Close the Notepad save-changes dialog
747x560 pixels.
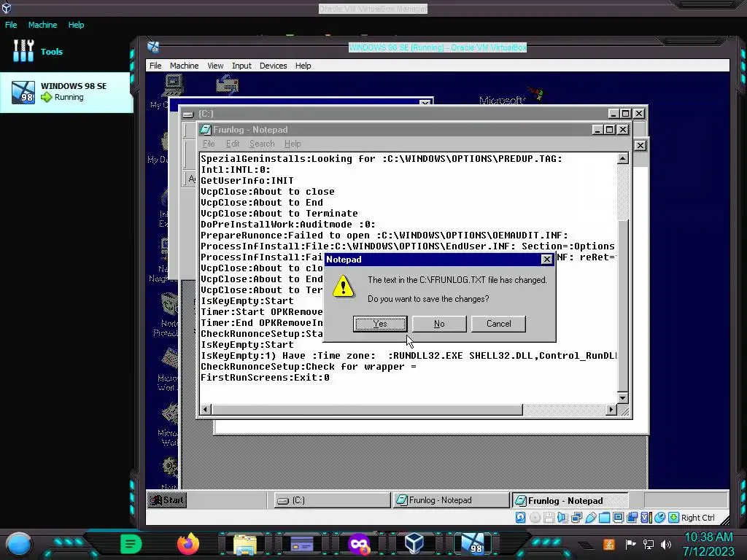click(x=547, y=260)
